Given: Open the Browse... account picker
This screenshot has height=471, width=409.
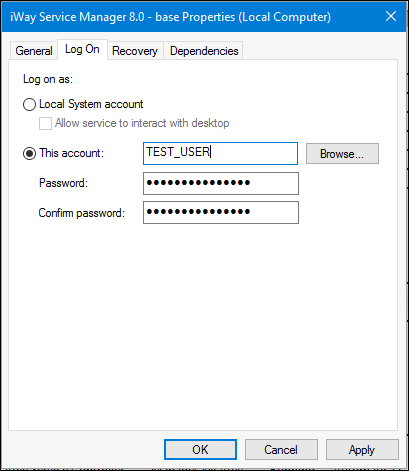Looking at the screenshot, I should point(342,154).
